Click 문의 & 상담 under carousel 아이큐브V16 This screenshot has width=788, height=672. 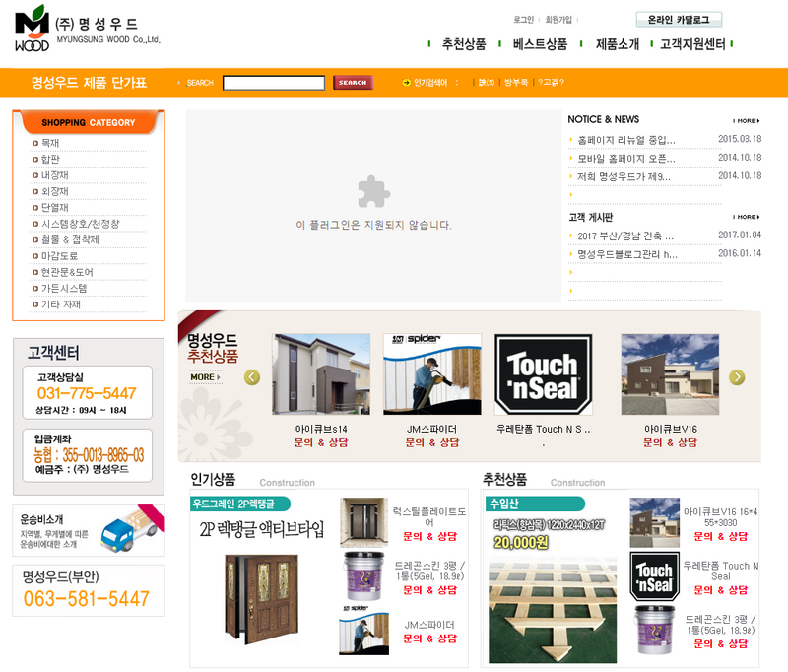click(x=670, y=442)
